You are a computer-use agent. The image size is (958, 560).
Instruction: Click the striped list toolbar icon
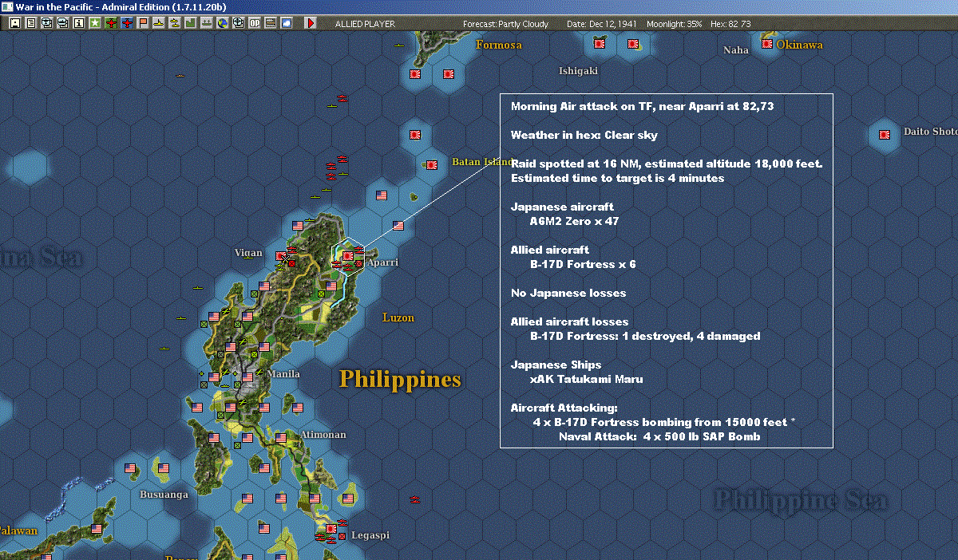click(x=271, y=23)
